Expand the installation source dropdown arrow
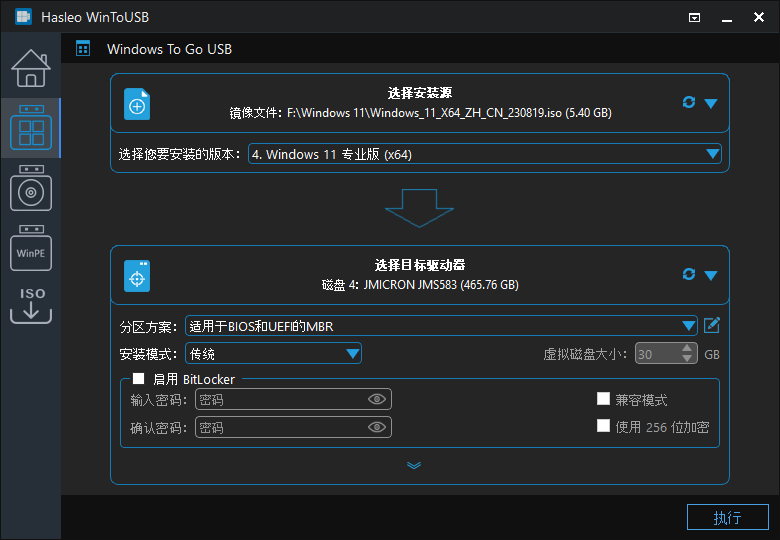The width and height of the screenshot is (780, 540). click(x=711, y=103)
